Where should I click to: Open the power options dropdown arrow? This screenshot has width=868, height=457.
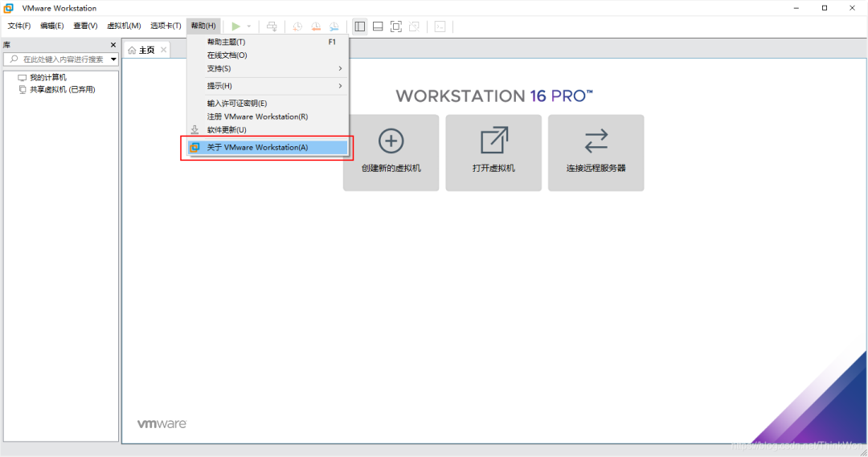[x=249, y=26]
